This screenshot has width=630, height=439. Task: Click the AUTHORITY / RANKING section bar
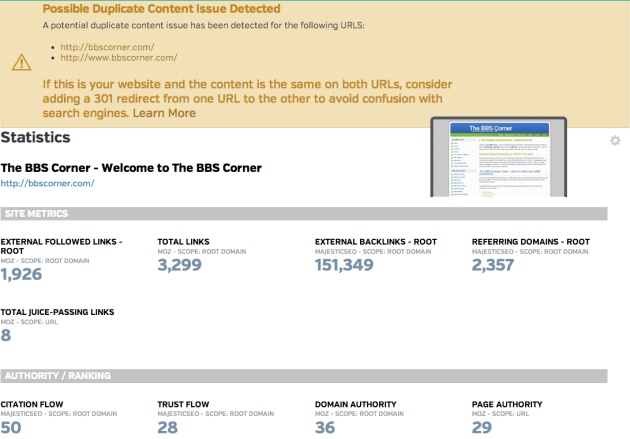click(x=304, y=376)
